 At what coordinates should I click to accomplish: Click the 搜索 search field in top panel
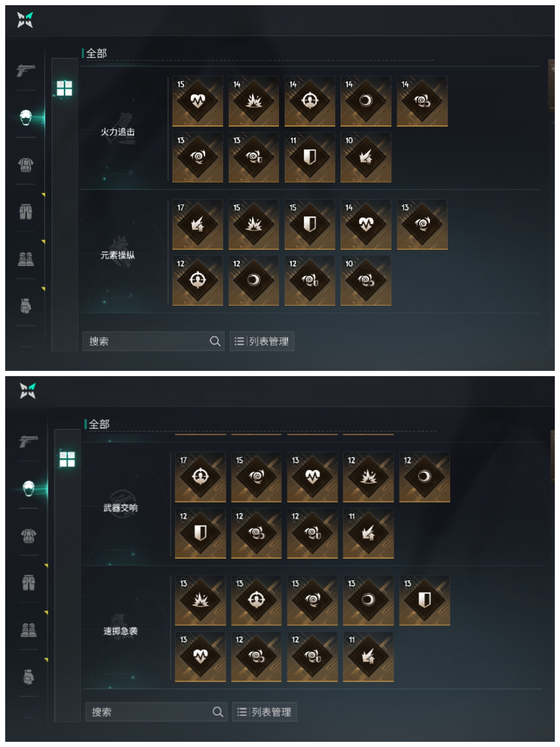[153, 341]
